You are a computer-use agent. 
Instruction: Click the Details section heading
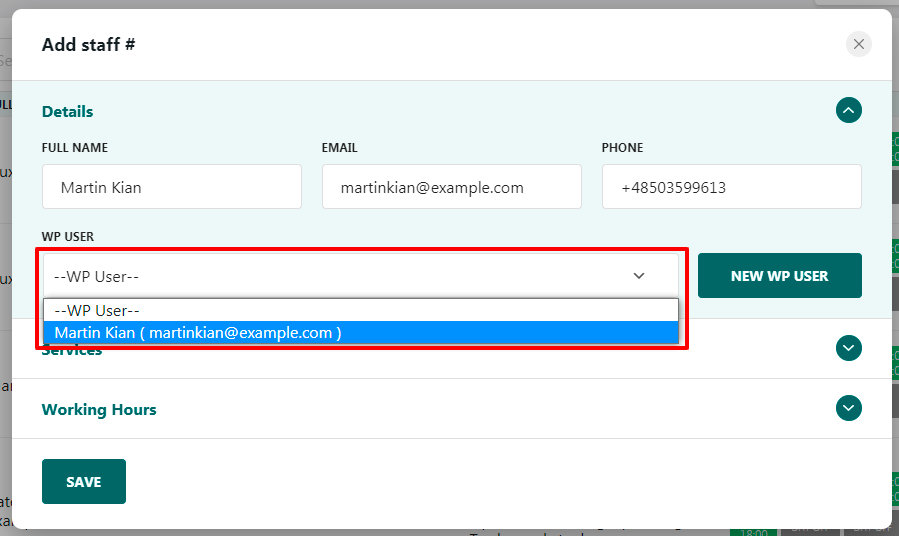click(x=67, y=111)
